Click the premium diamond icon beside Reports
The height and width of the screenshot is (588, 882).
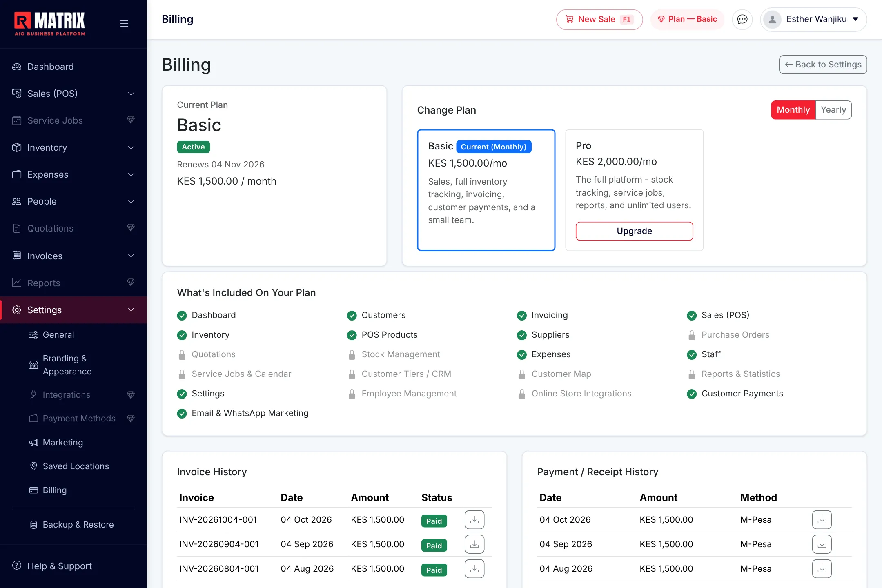[x=131, y=283]
